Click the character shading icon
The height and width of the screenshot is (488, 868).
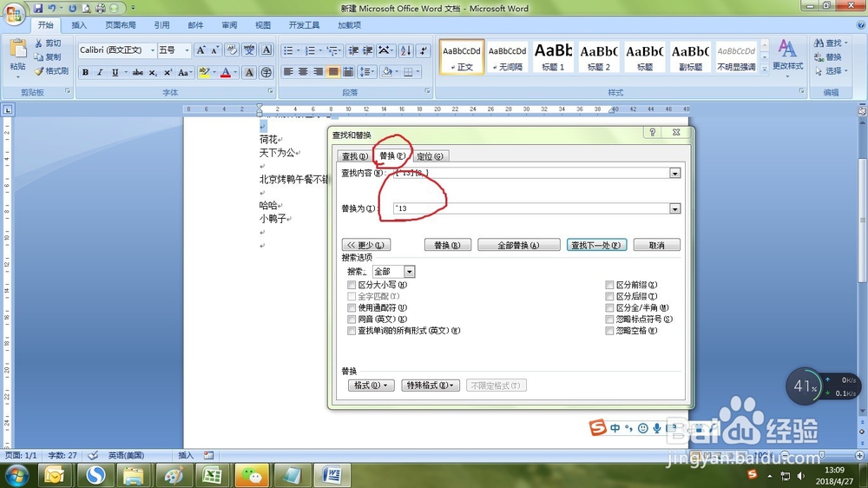[x=249, y=72]
